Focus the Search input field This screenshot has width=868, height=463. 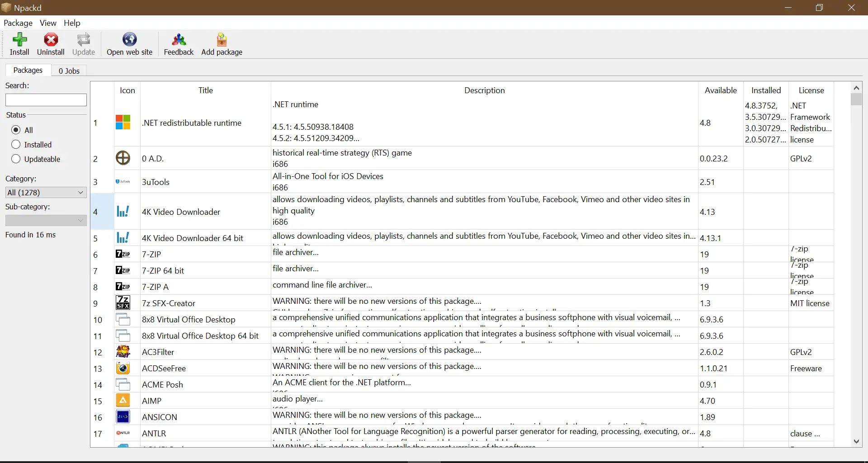[x=46, y=100]
